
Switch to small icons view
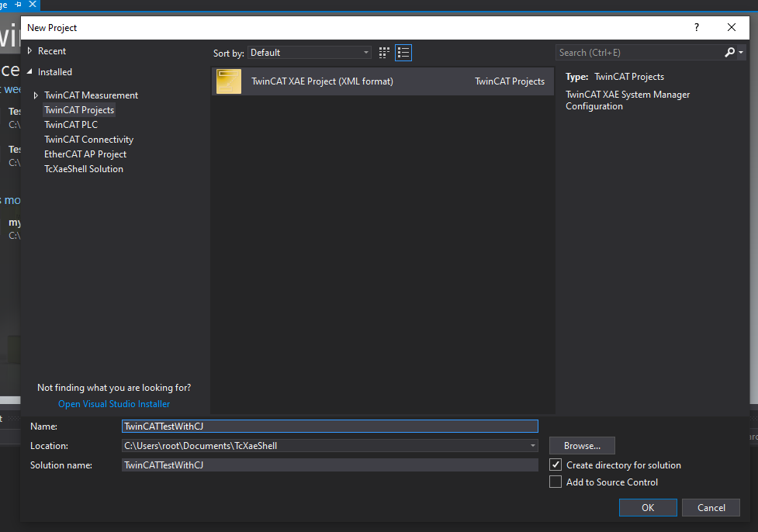384,53
